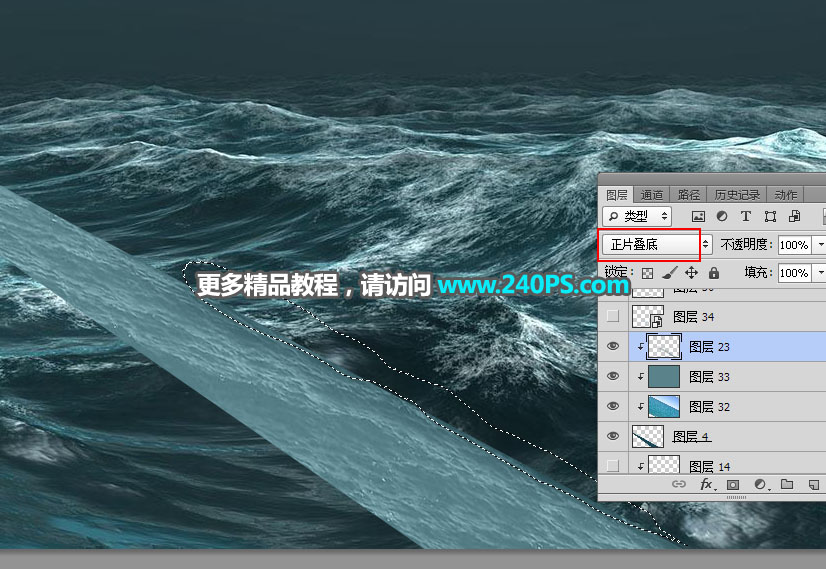Lock all padlock icon
Viewport: 826px width, 569px height.
(714, 272)
